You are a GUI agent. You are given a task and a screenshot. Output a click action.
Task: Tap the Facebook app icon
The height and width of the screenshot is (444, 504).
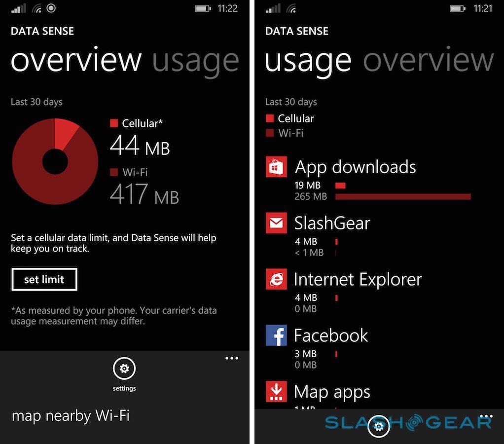pyautogui.click(x=276, y=335)
